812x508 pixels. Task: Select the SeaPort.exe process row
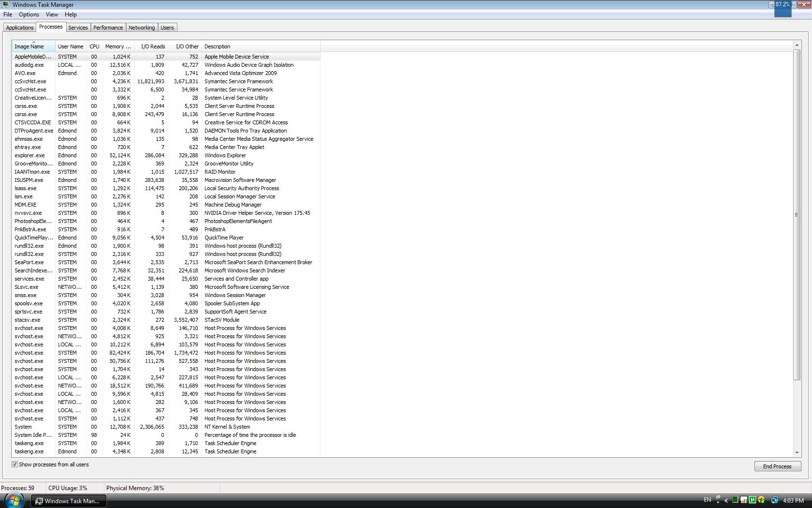[166, 262]
